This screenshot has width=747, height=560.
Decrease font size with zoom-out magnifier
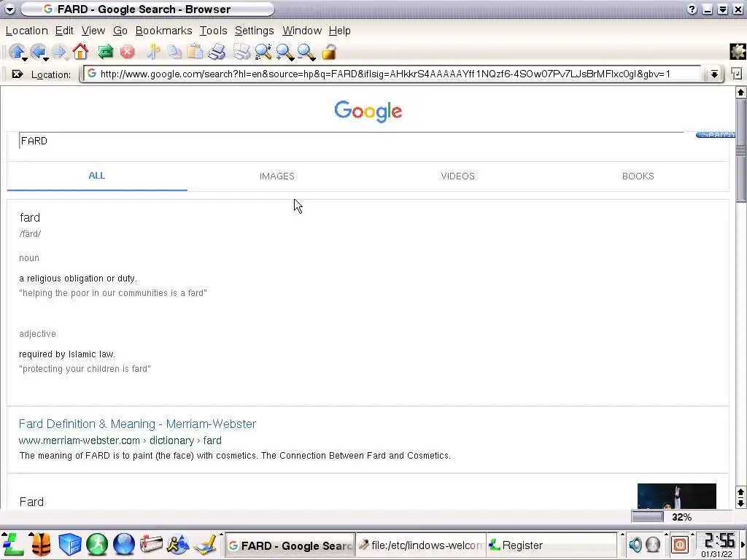click(306, 52)
